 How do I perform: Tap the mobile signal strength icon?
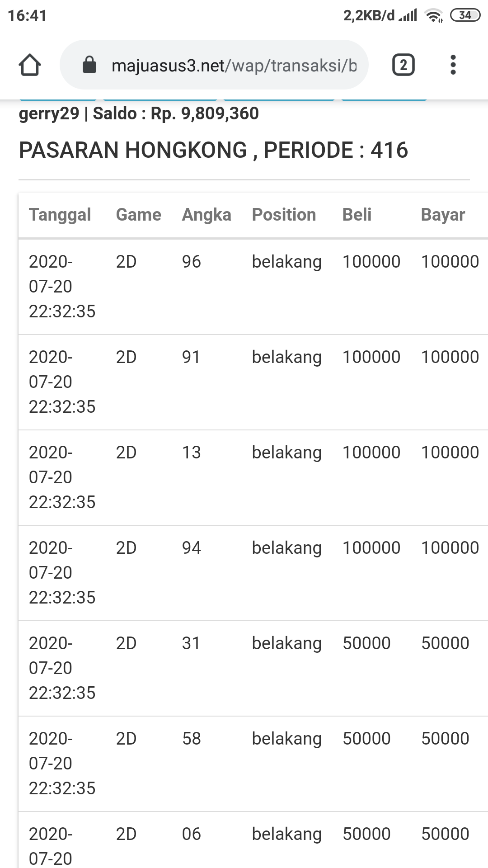coord(408,16)
